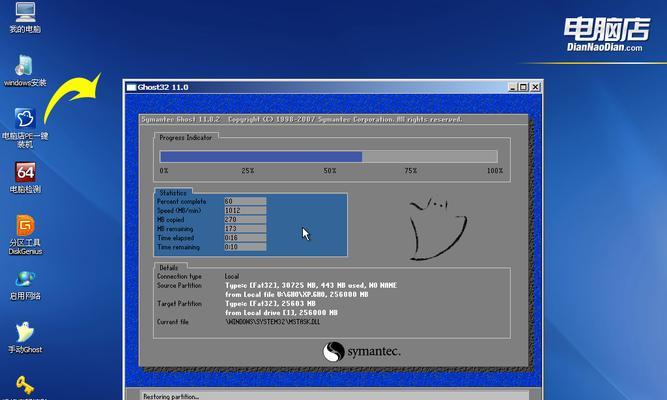
Task: Click the Time remaining value 0:10
Action: tap(245, 247)
